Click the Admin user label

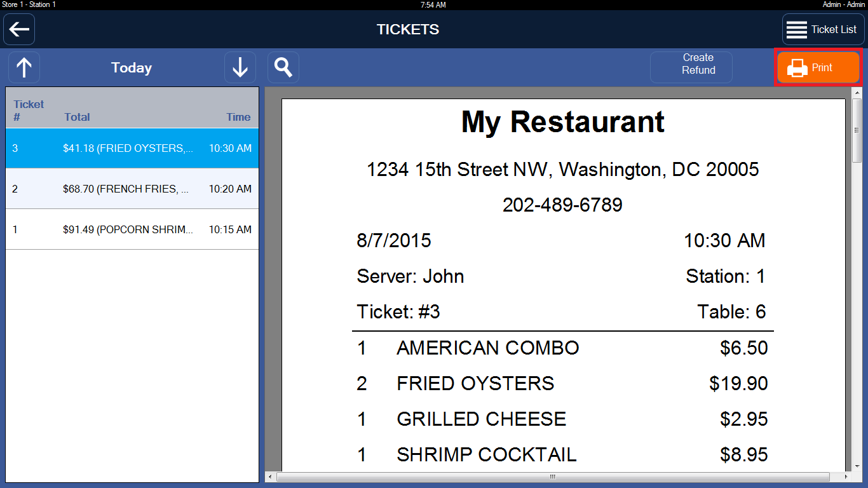843,4
